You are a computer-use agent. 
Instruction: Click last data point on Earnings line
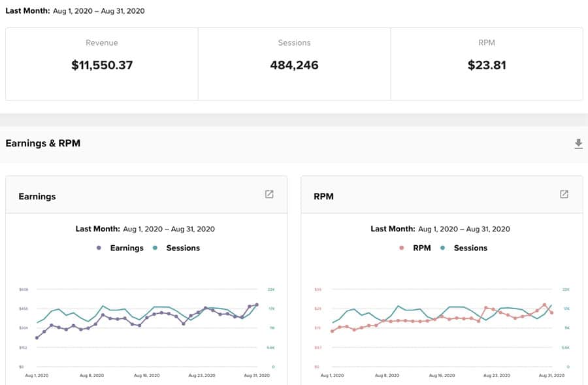(257, 305)
